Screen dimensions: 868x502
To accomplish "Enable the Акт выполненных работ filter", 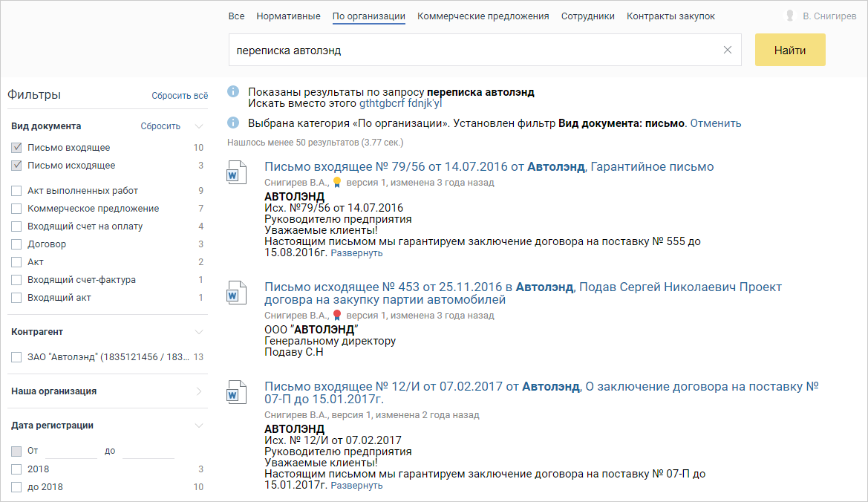I will [16, 191].
